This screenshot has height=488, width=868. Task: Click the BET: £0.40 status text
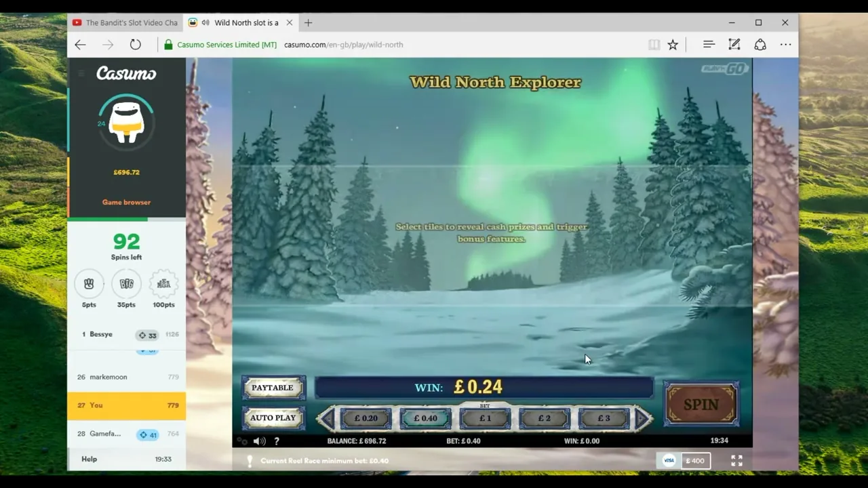pyautogui.click(x=464, y=441)
